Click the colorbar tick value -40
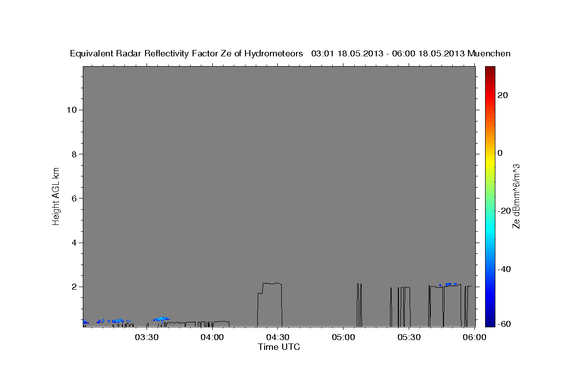The height and width of the screenshot is (392, 588). tap(503, 269)
